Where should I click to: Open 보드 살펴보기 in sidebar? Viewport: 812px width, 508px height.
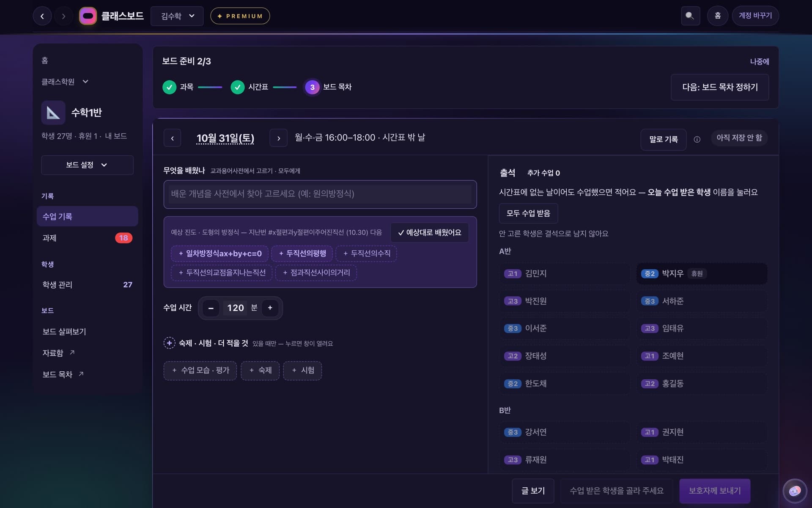coord(87,331)
